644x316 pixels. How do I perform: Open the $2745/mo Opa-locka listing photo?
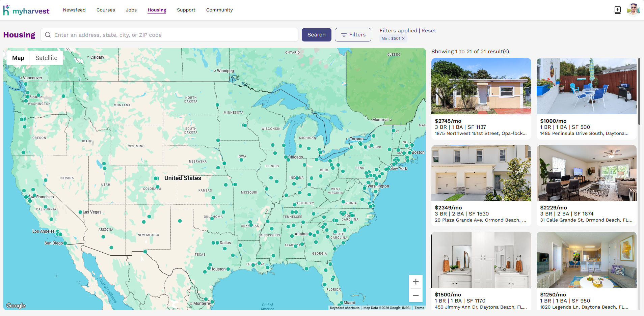click(481, 86)
